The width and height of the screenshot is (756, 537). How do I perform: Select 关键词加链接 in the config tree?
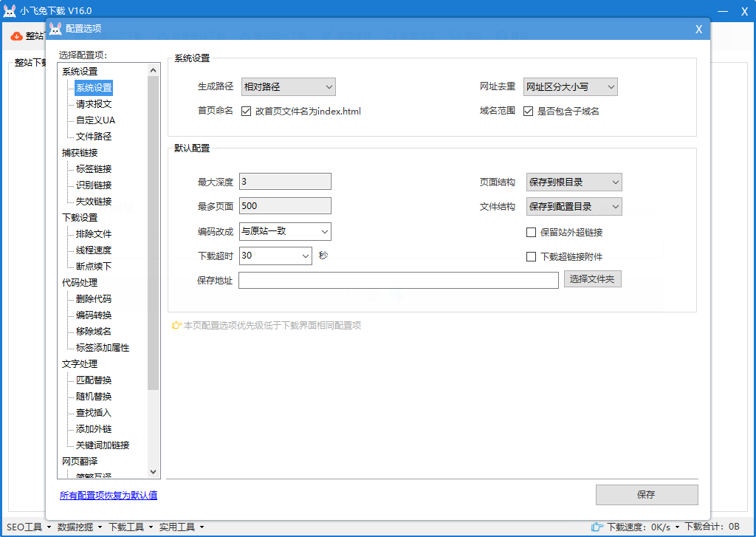click(x=102, y=445)
